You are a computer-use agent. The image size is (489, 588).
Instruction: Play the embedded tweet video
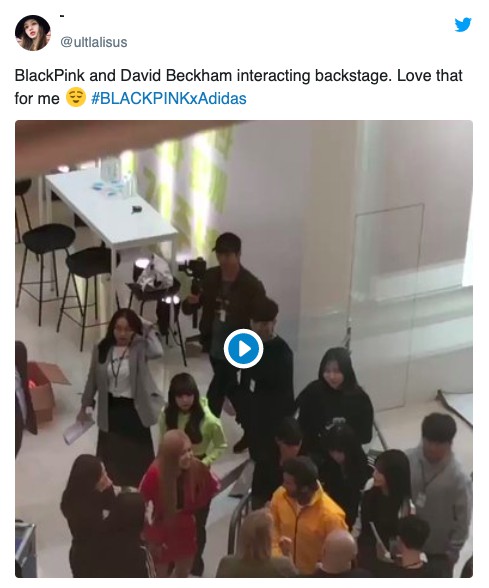click(243, 348)
